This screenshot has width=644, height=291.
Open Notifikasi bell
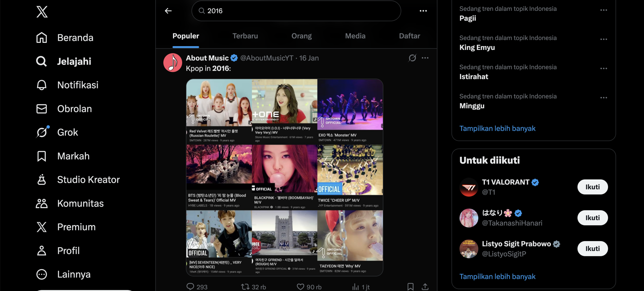coord(67,85)
